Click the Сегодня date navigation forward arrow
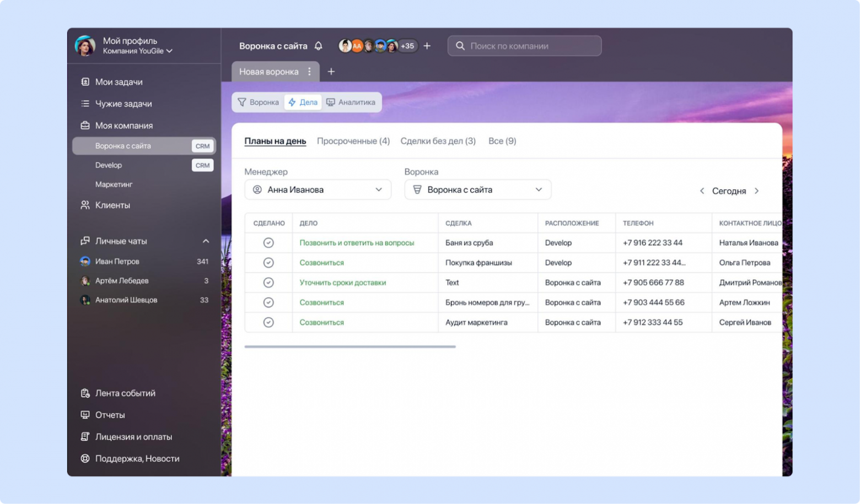860x504 pixels. pyautogui.click(x=757, y=191)
